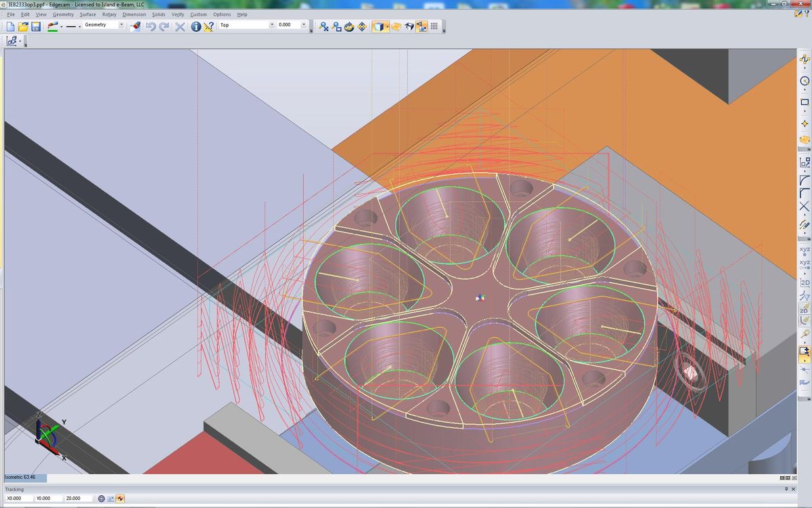The height and width of the screenshot is (508, 812).
Task: Open the shaded cube render dropdown arrow
Action: click(x=386, y=26)
